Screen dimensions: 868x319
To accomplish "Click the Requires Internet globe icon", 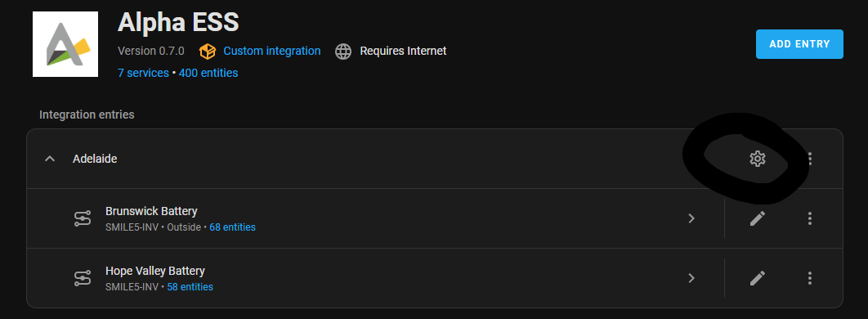I will tap(343, 52).
